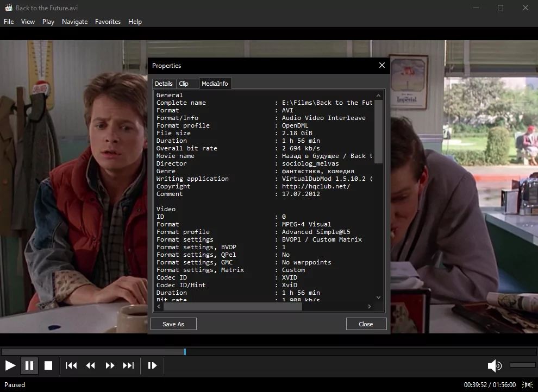Open the Navigate menu
Screen dimensions: 538x392
(x=75, y=22)
